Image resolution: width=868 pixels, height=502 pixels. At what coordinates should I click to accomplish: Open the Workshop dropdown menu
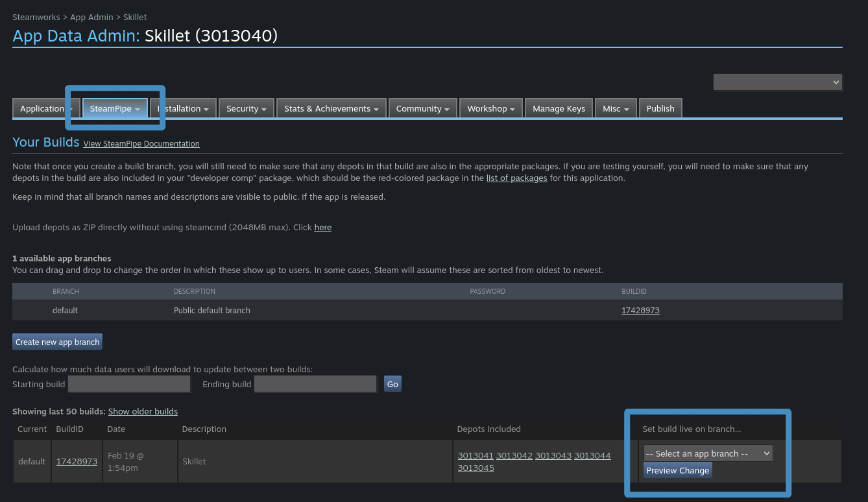491,109
